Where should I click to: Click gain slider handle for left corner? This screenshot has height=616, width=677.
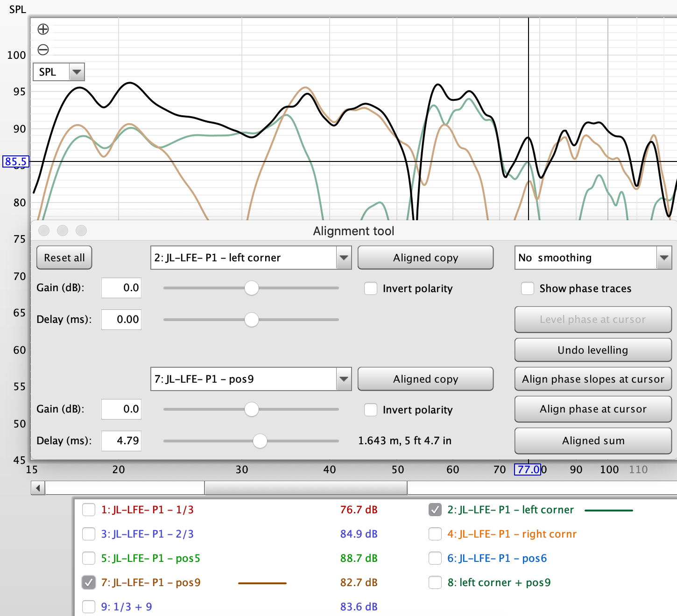[252, 288]
